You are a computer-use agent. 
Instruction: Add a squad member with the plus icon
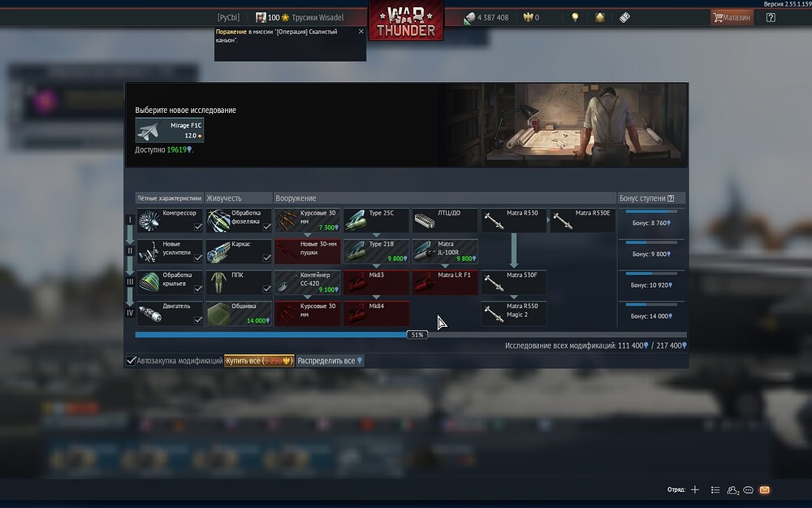[x=695, y=489]
